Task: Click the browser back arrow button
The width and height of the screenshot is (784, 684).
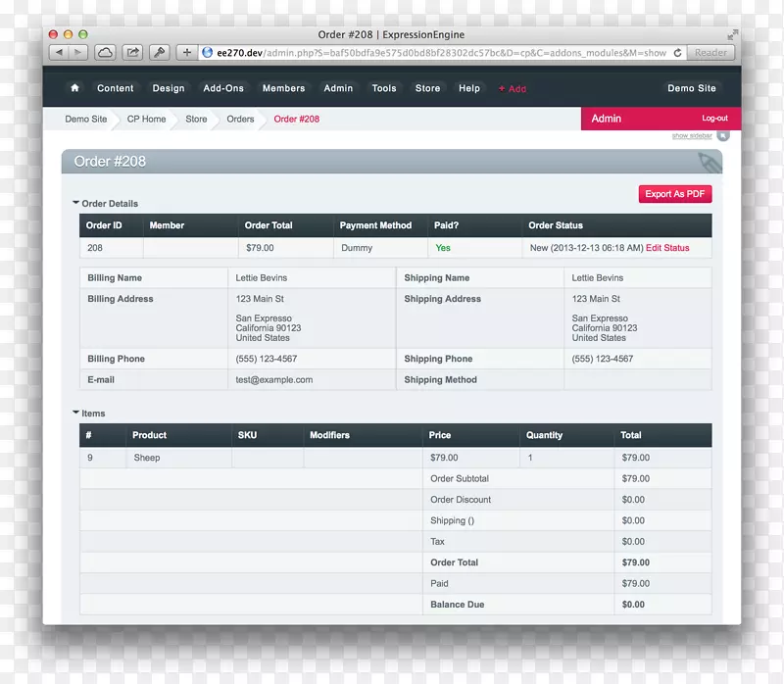Action: tap(58, 53)
